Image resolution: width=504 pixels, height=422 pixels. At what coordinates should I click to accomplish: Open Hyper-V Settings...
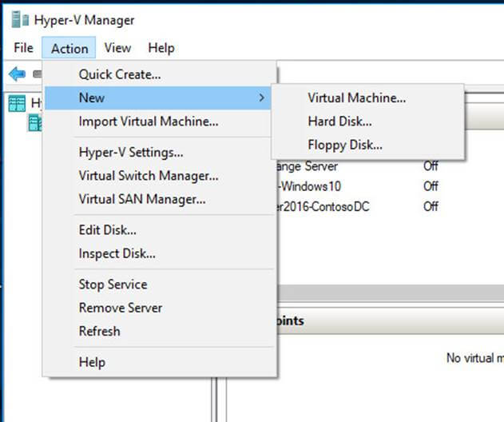pyautogui.click(x=160, y=152)
